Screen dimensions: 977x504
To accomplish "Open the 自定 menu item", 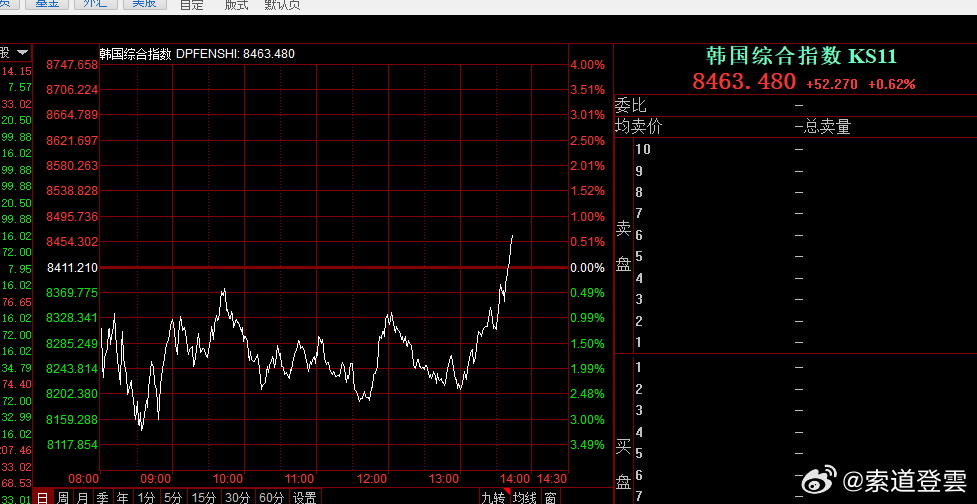I will click(191, 5).
